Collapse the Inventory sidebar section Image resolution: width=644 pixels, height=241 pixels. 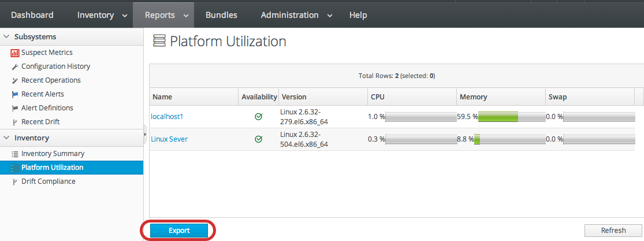point(6,138)
